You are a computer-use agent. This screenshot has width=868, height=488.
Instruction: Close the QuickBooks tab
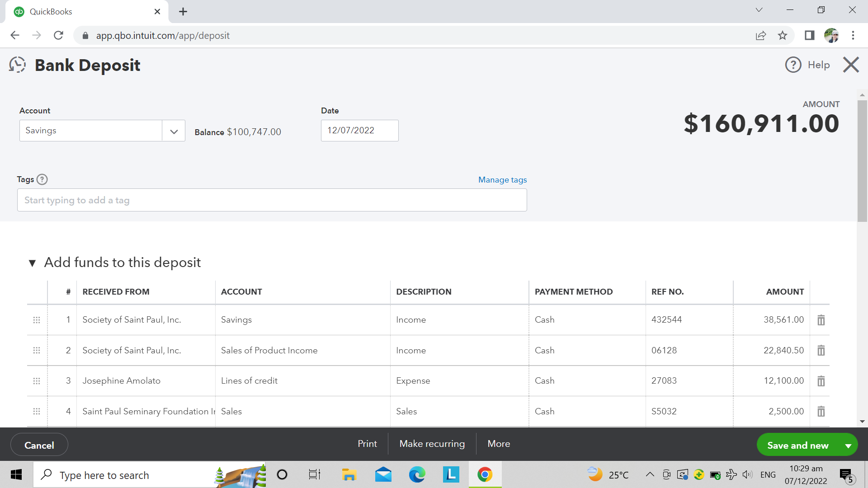click(157, 11)
